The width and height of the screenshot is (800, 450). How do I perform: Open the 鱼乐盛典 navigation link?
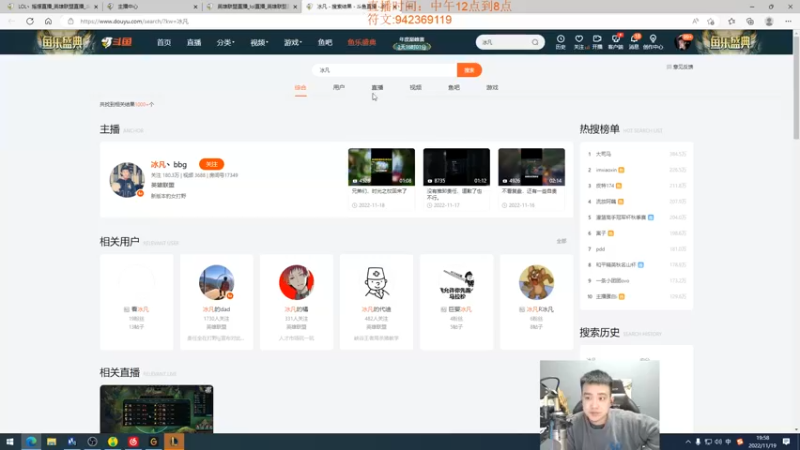tap(362, 43)
